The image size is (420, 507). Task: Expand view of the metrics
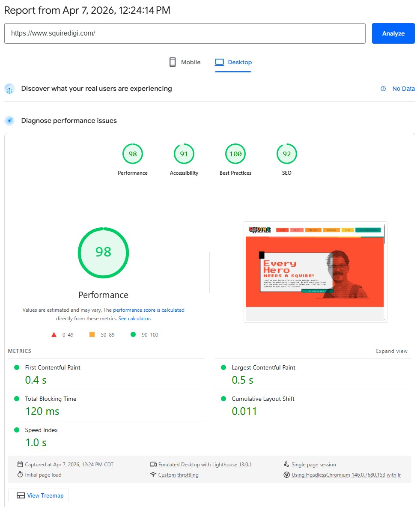coord(392,351)
